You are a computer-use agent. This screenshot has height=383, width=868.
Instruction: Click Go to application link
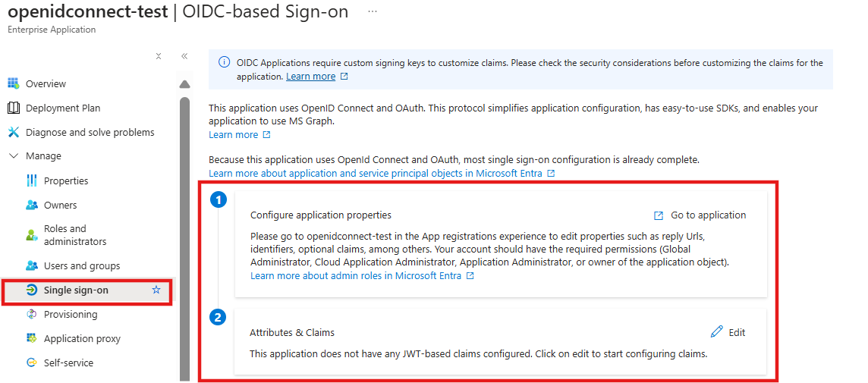click(700, 215)
